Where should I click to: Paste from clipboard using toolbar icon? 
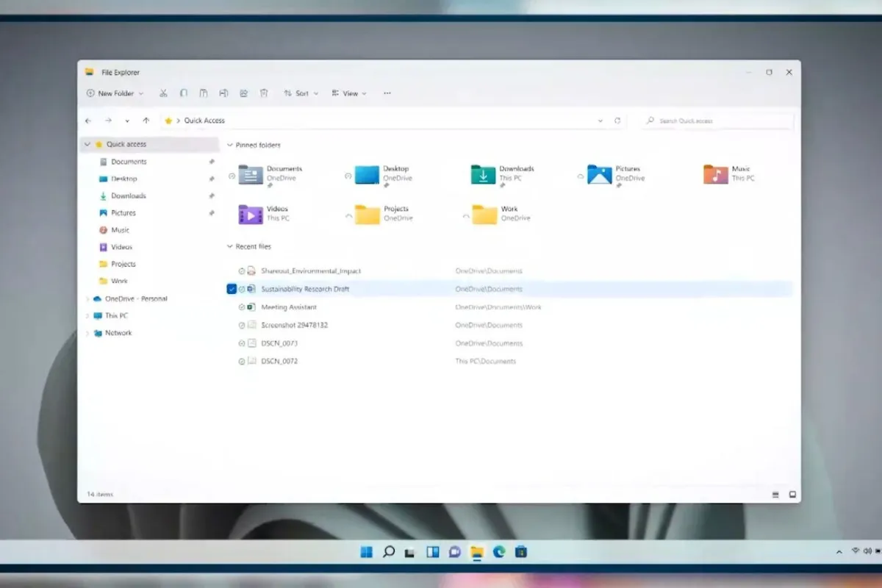point(204,93)
